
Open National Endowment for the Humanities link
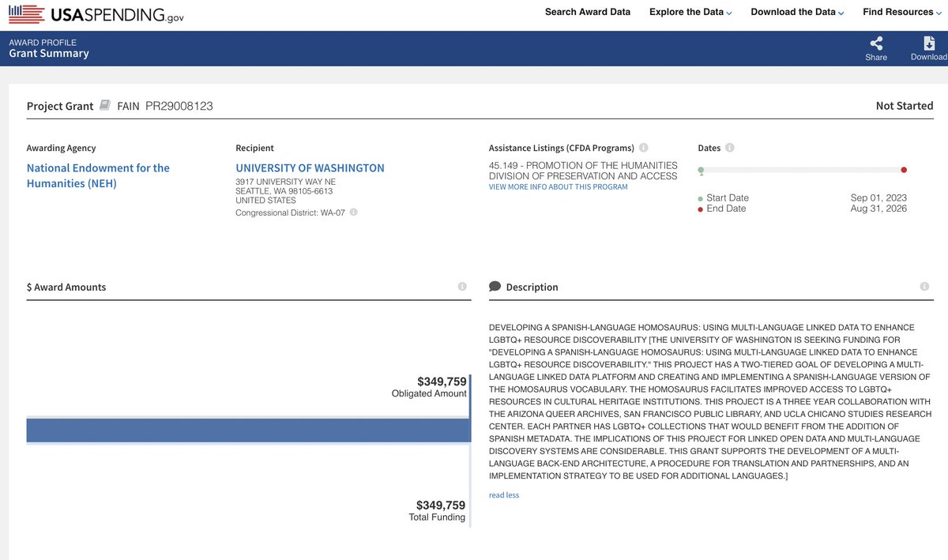pos(98,175)
